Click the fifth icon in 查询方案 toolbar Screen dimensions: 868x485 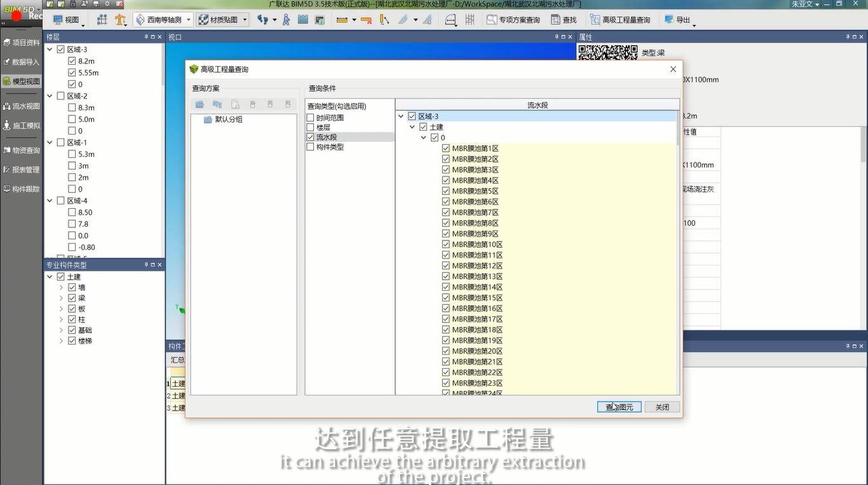coord(270,104)
